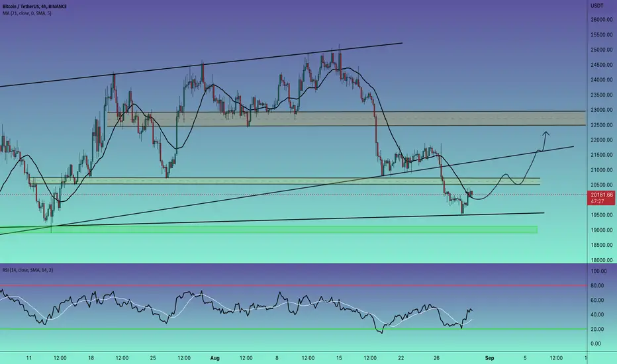Click the 24000.00 price scale label

pyautogui.click(x=602, y=79)
